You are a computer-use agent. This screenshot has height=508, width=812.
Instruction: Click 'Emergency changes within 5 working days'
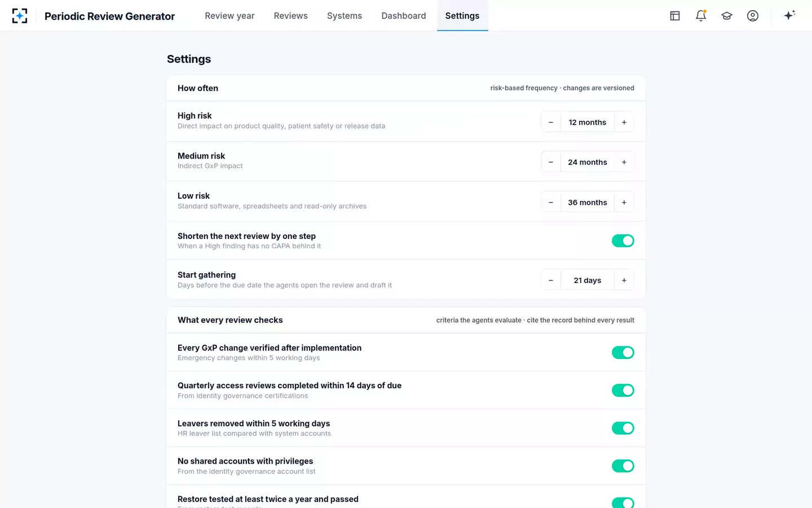249,358
